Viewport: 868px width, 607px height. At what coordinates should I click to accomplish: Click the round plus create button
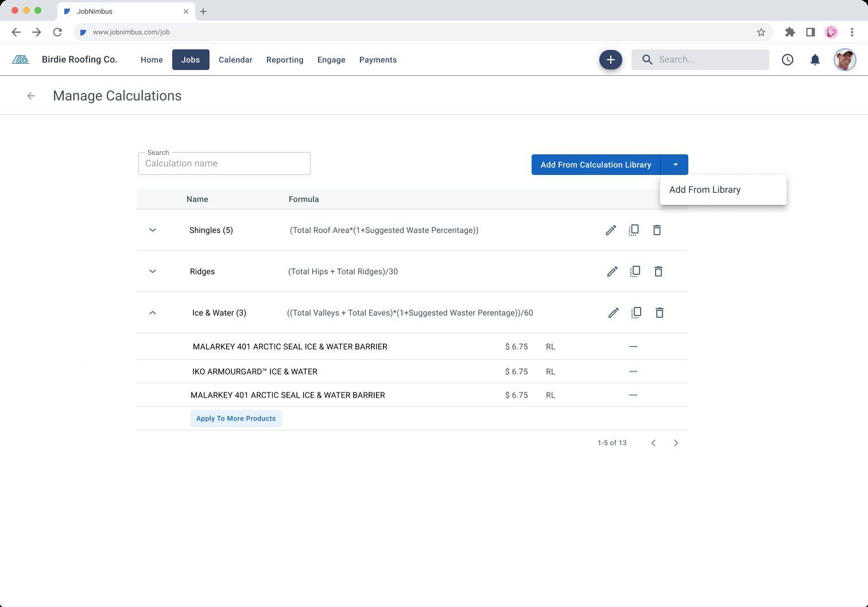(611, 60)
